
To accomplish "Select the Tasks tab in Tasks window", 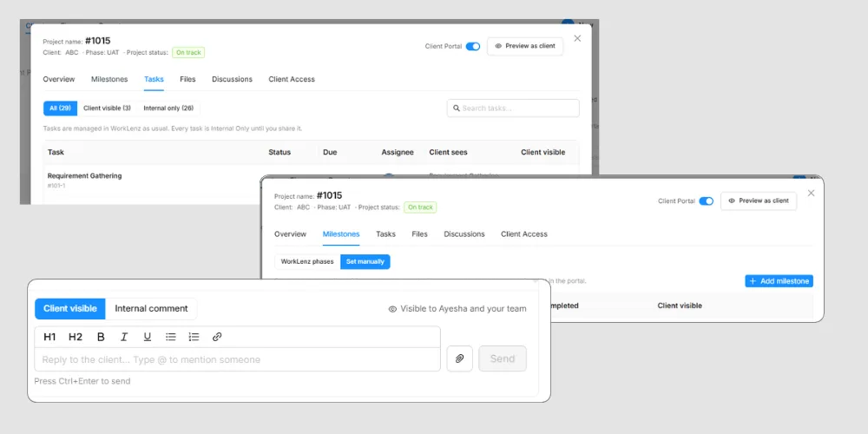I will point(154,79).
